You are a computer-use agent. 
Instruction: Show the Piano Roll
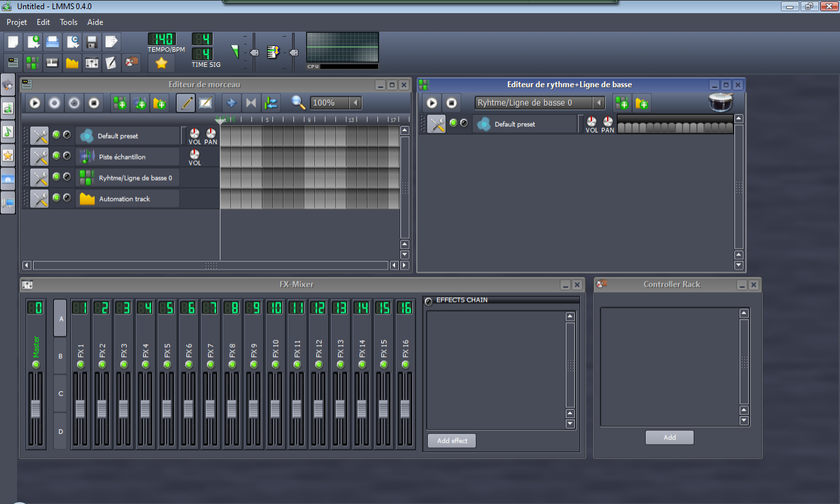(x=52, y=63)
